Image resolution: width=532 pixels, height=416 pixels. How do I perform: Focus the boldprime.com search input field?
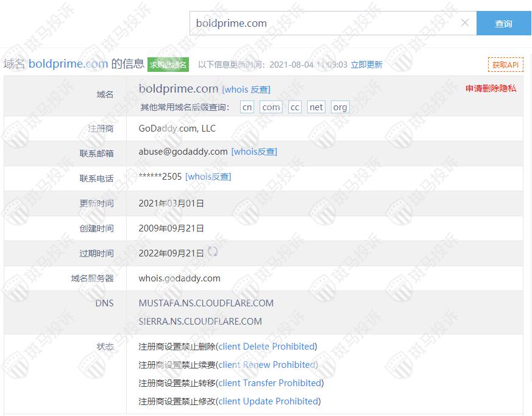(323, 24)
